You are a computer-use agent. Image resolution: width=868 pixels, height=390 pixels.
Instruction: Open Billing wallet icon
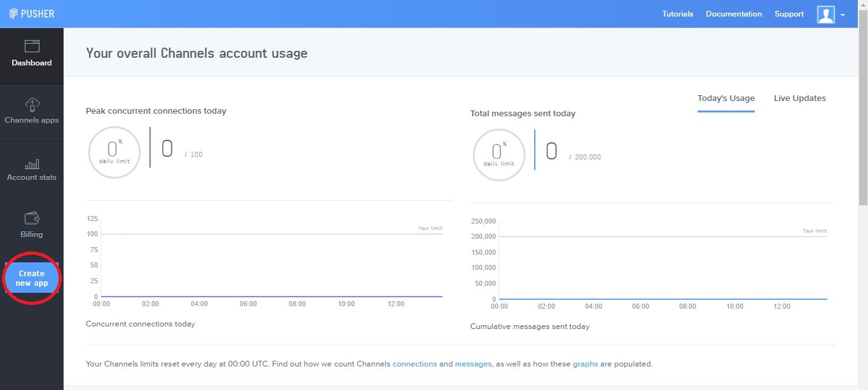coord(32,219)
